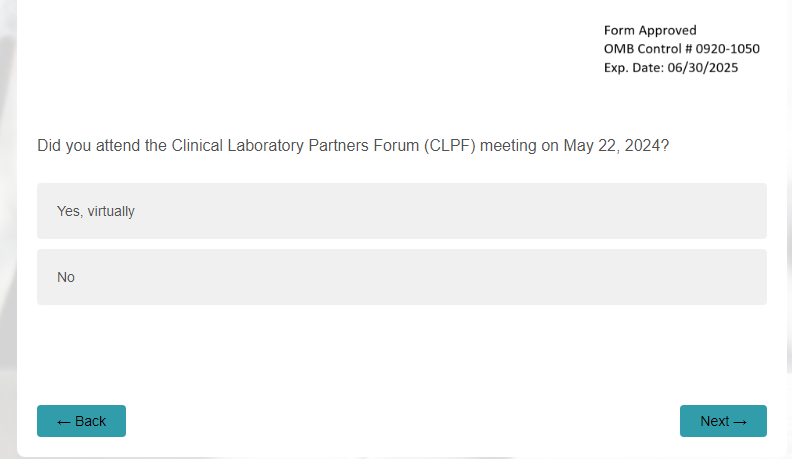Viewport: 792px width, 459px height.
Task: Click the blank right side of "Yes, virtually" row
Action: pos(600,211)
